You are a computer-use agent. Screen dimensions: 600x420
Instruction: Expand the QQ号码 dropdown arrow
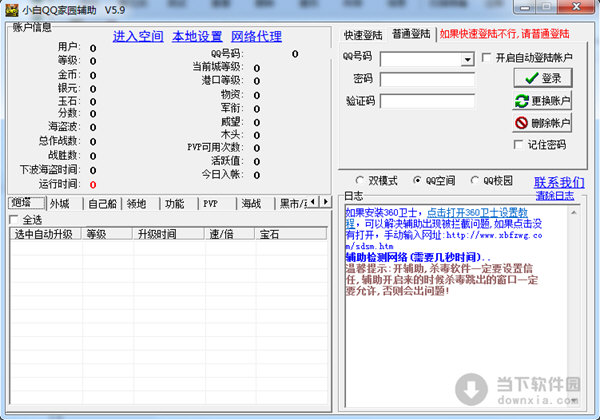click(467, 60)
